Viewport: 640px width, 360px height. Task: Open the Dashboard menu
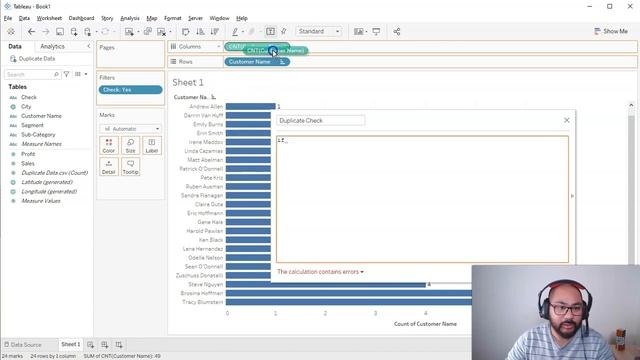click(x=81, y=18)
